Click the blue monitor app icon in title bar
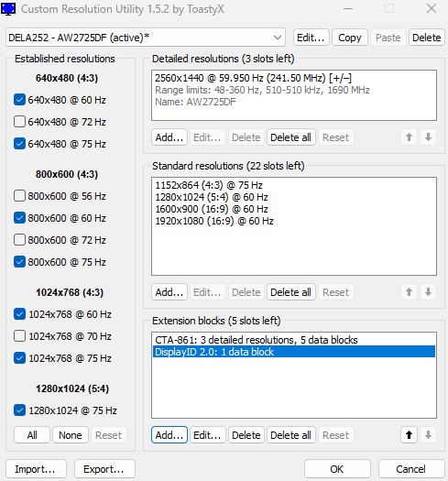Viewport: 448px width, 481px height. point(8,8)
